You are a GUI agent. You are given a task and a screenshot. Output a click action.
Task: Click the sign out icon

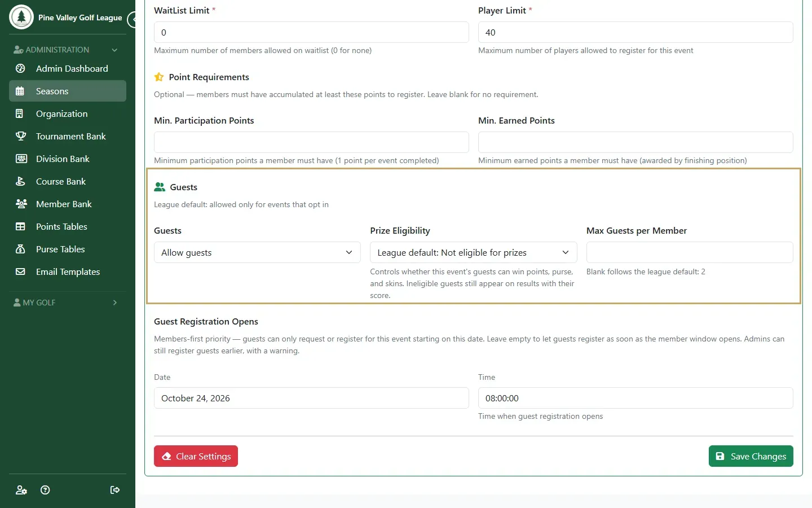click(115, 490)
